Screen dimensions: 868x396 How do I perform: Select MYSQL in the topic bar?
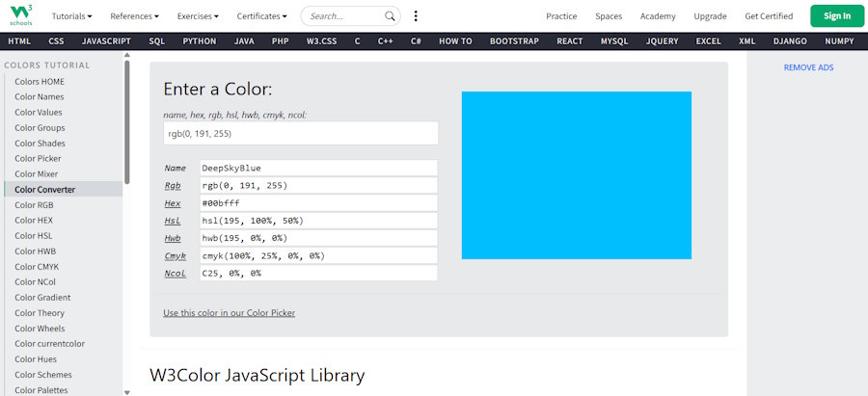click(x=614, y=40)
